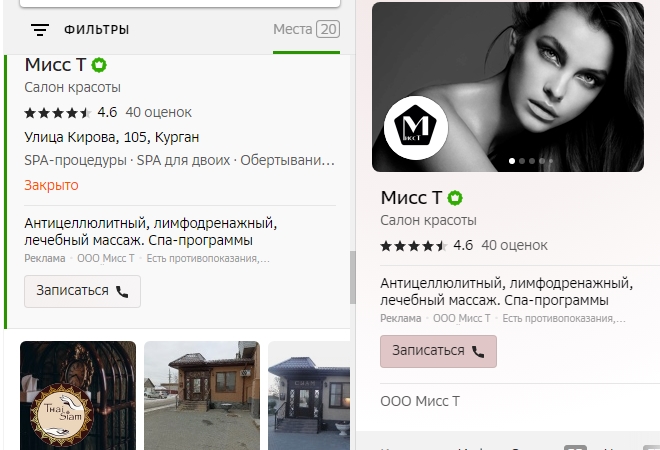This screenshot has width=660, height=450.
Task: Click the rating stars in the left list card
Action: [x=57, y=112]
